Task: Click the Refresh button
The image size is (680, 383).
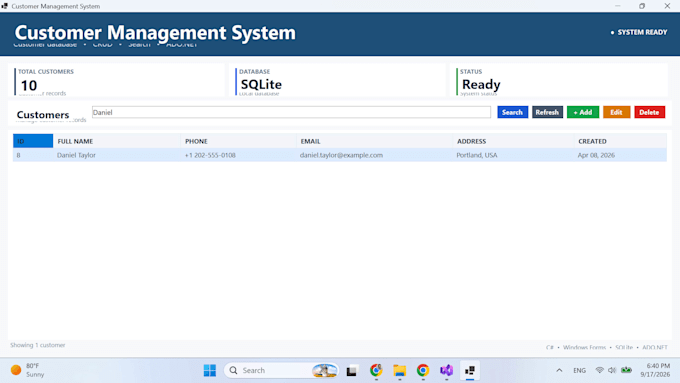Action: (x=547, y=112)
